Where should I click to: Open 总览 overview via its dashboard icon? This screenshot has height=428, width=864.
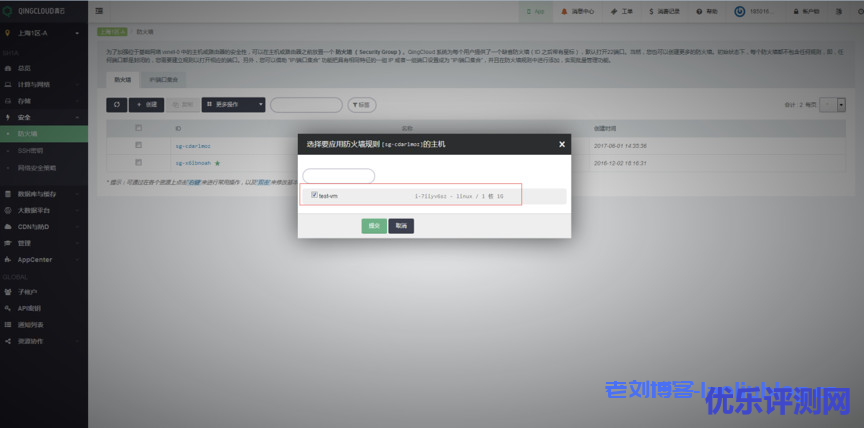[7, 68]
